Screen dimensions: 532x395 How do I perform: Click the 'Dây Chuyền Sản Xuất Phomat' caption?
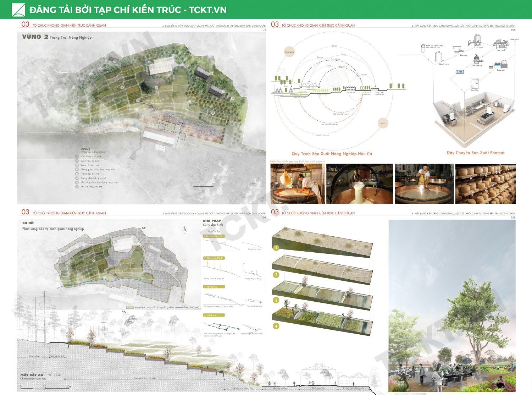(x=476, y=153)
